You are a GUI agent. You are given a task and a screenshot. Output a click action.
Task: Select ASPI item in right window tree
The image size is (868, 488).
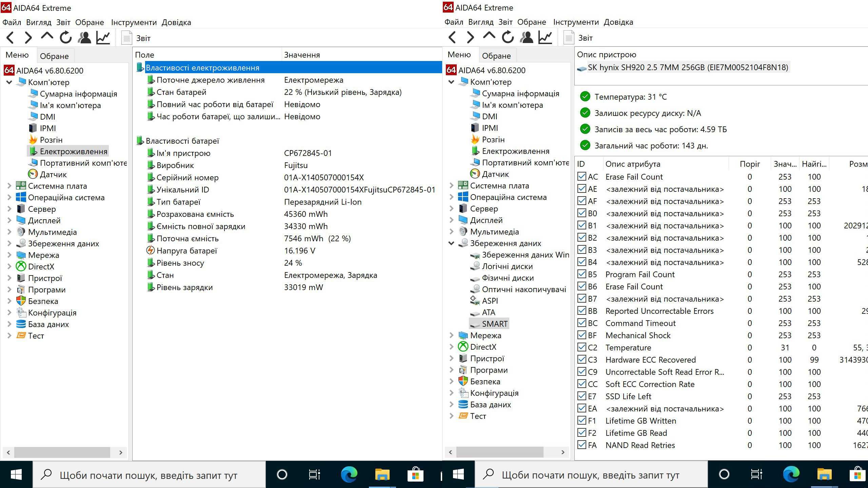click(484, 301)
